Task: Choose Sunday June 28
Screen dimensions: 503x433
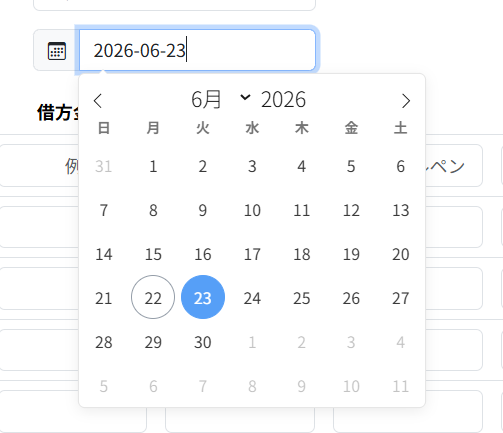Action: pos(104,342)
